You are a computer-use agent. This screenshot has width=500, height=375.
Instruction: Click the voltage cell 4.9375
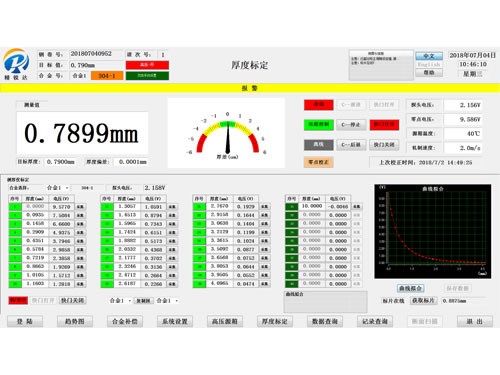(62, 232)
